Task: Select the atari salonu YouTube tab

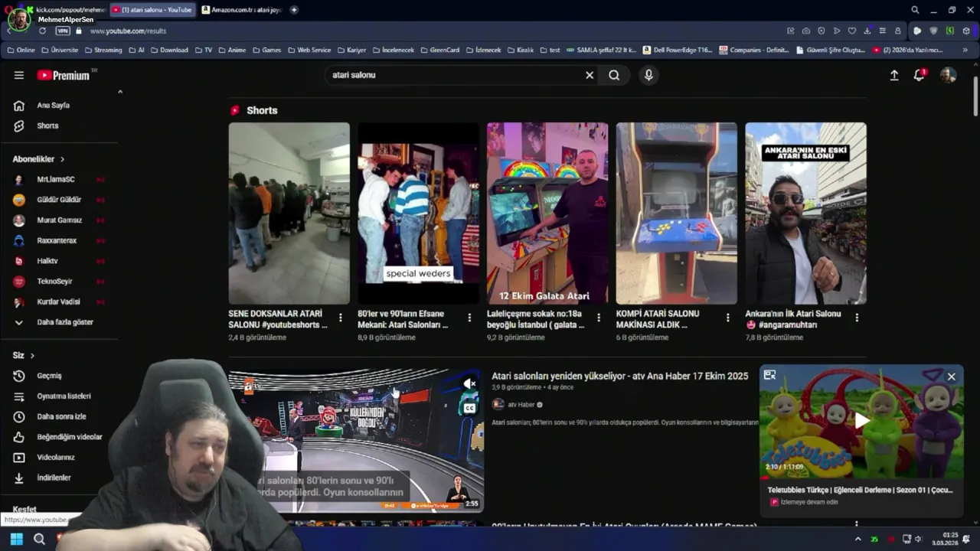Action: pos(152,10)
